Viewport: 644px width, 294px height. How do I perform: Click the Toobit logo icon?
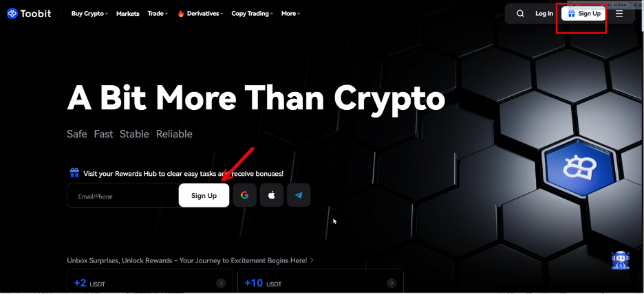12,14
